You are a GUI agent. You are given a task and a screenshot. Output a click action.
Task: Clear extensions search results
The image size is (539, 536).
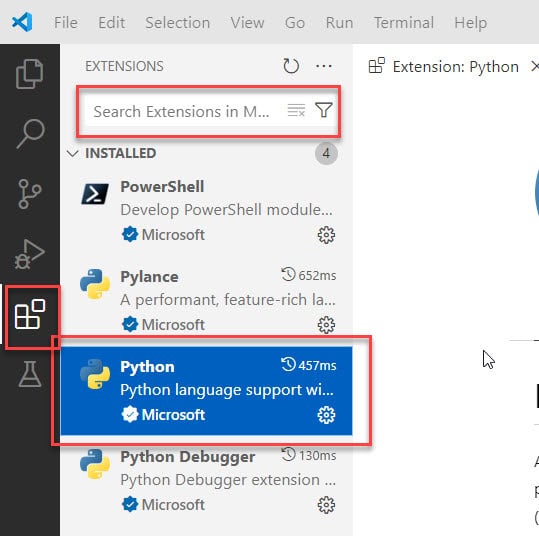click(296, 110)
